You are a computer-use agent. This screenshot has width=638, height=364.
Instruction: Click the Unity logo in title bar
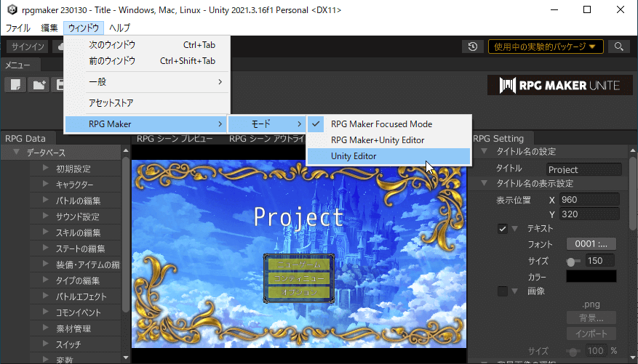[9, 10]
